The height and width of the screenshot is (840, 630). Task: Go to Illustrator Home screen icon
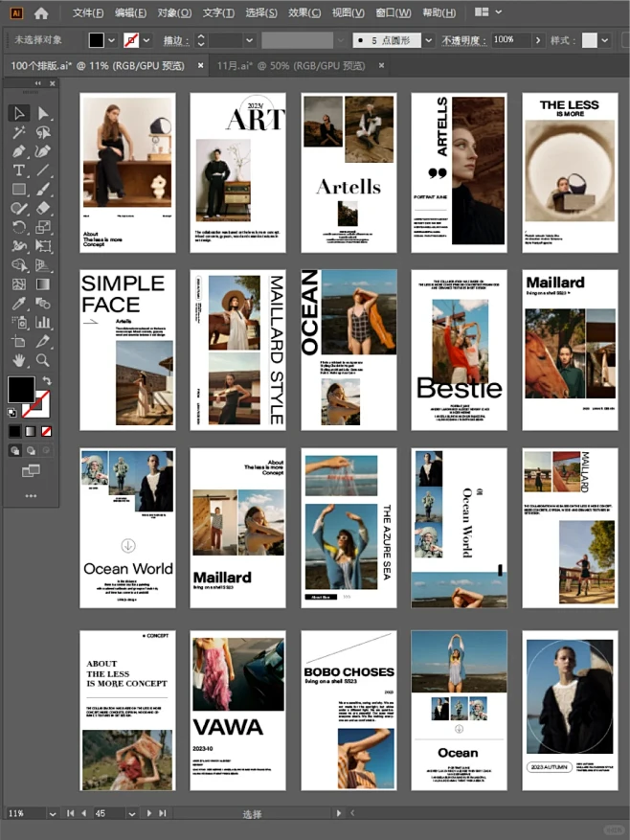pos(41,13)
